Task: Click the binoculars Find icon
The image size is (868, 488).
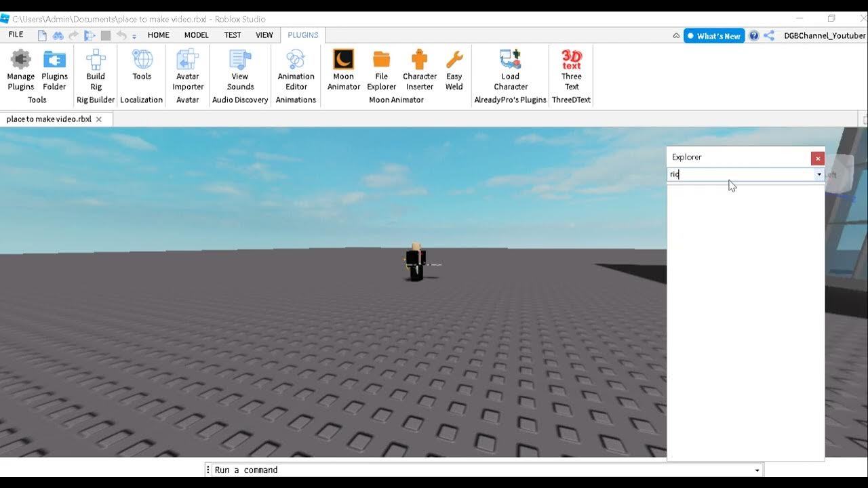Action: (58, 35)
